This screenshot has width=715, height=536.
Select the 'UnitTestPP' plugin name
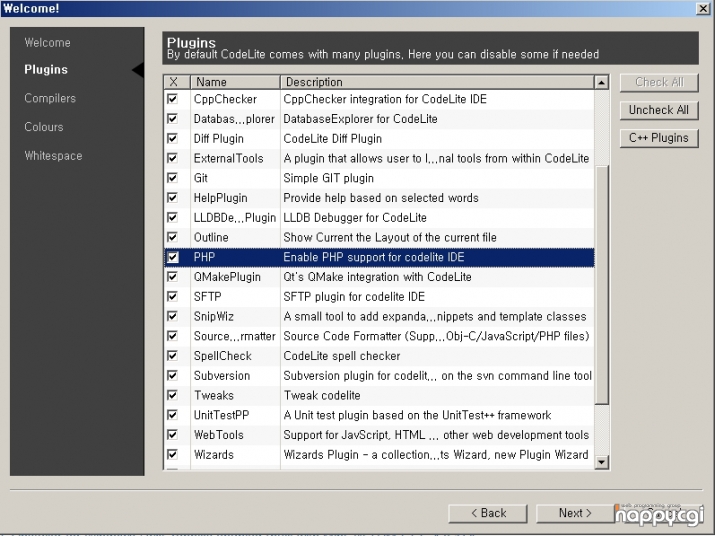coord(222,415)
